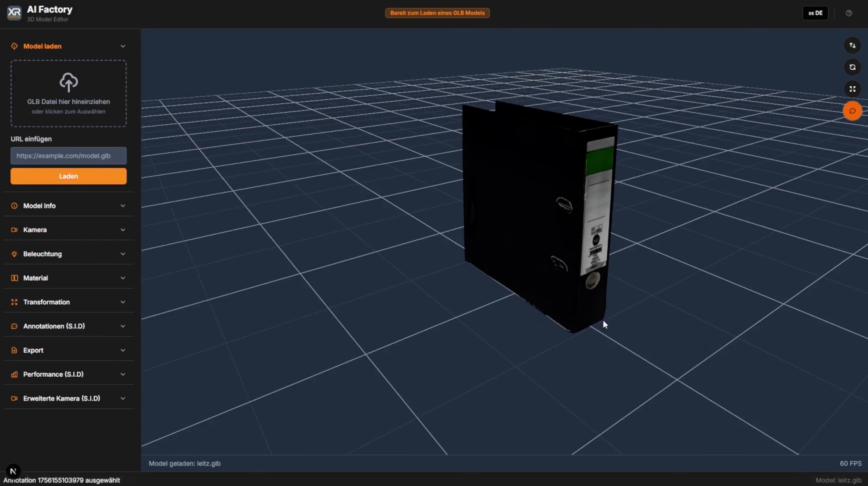This screenshot has width=868, height=486.
Task: Select the Material icon in sidebar
Action: (14, 278)
